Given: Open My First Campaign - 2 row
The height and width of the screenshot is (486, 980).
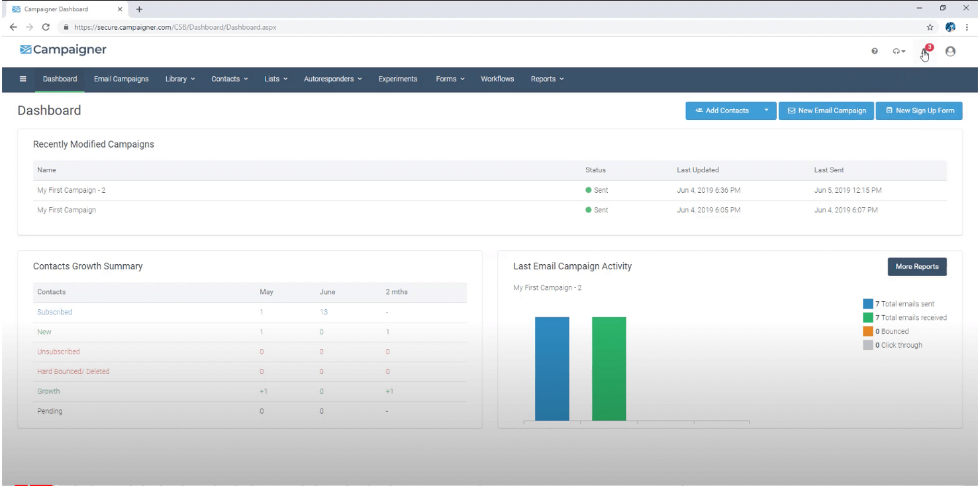Looking at the screenshot, I should [x=490, y=190].
